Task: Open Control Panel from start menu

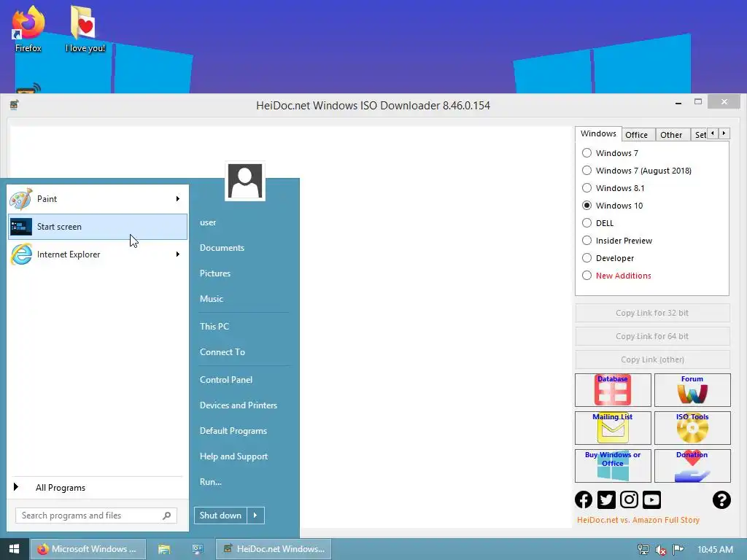Action: (x=226, y=379)
